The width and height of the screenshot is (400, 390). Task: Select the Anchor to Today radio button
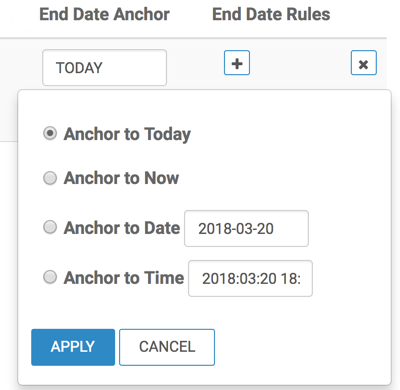pyautogui.click(x=50, y=134)
